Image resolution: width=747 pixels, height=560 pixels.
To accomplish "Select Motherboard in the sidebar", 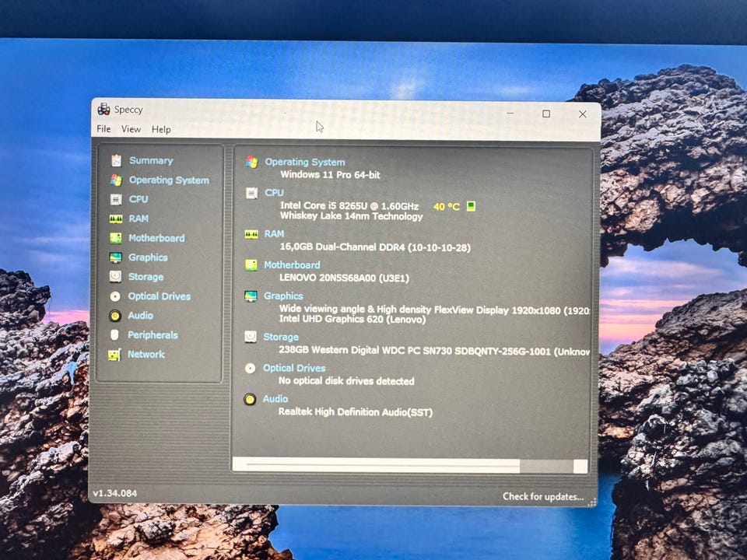I will [x=156, y=238].
